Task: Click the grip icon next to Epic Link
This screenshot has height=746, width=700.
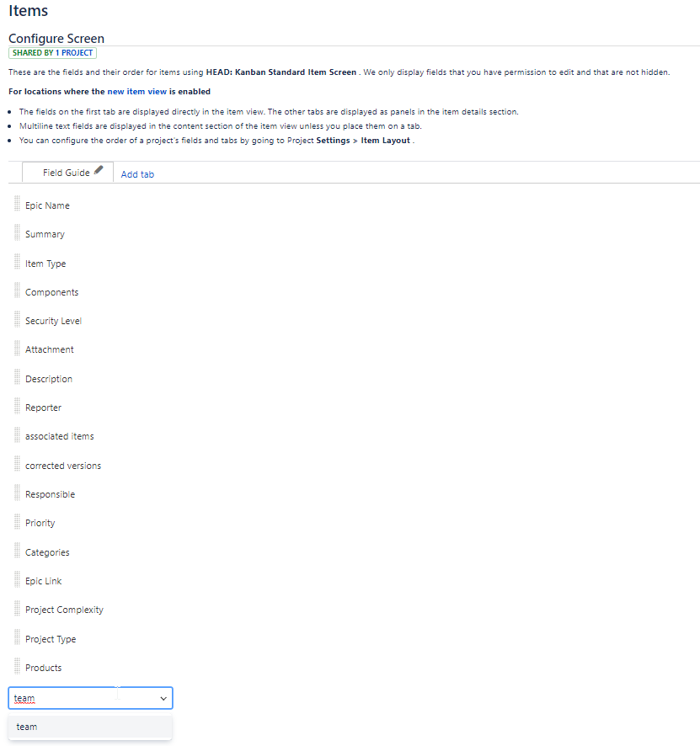Action: (16, 580)
